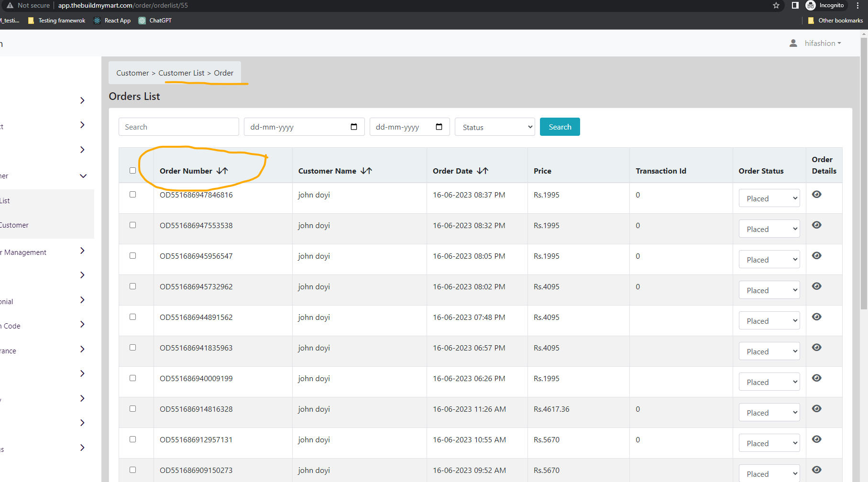View details of order OD551686941835963
The image size is (868, 482).
(817, 347)
